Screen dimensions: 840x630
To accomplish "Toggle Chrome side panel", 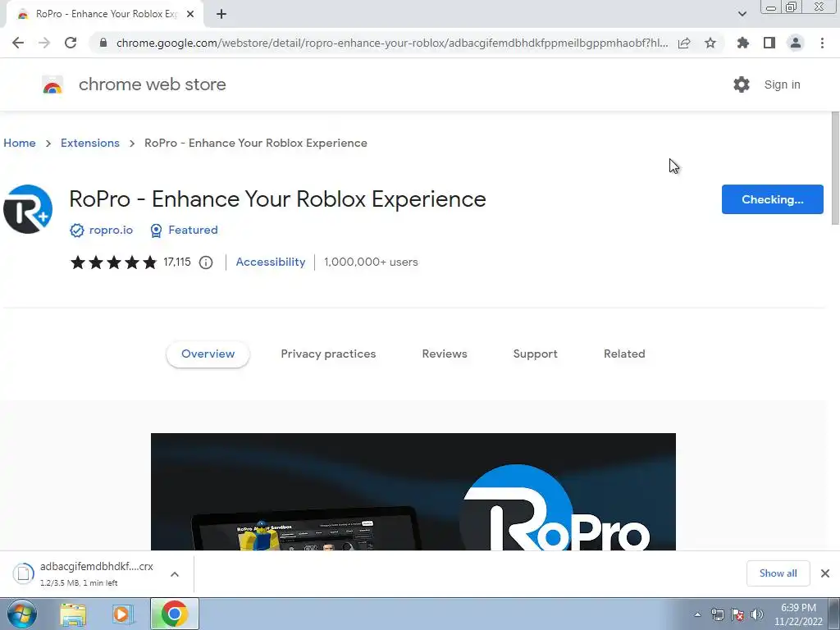I will click(769, 43).
